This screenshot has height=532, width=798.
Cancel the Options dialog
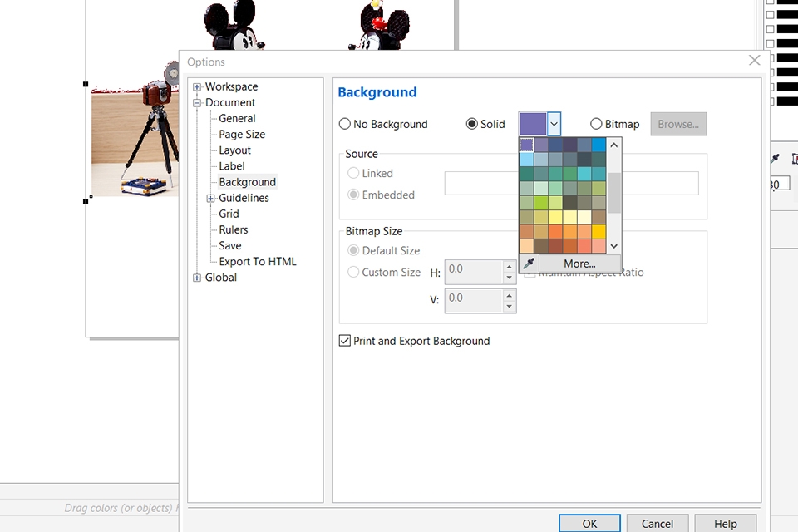tap(657, 524)
